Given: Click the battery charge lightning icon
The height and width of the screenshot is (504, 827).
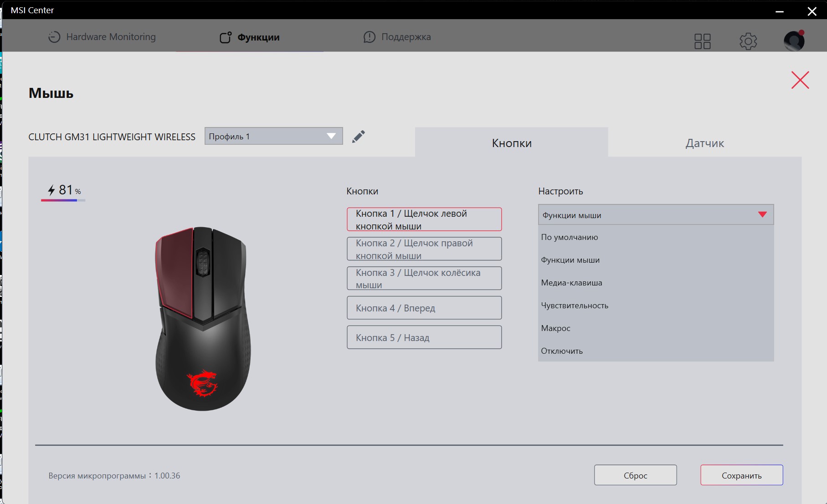Looking at the screenshot, I should pos(51,190).
